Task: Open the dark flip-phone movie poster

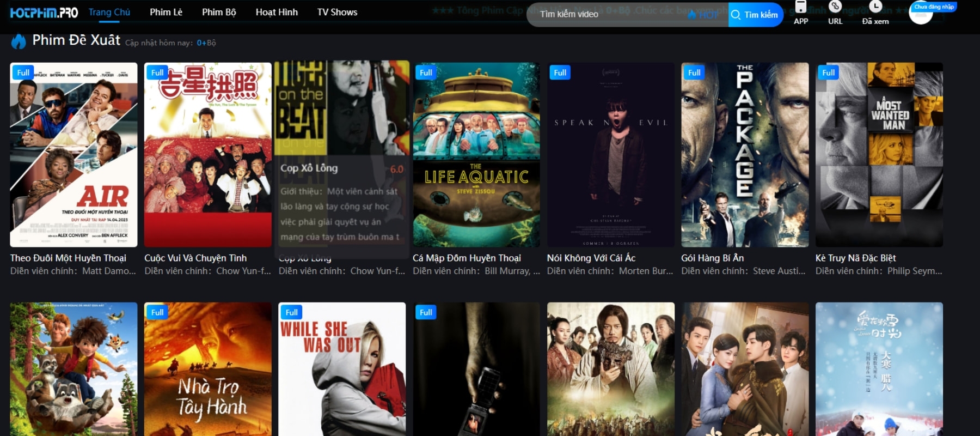Action: pos(476,369)
